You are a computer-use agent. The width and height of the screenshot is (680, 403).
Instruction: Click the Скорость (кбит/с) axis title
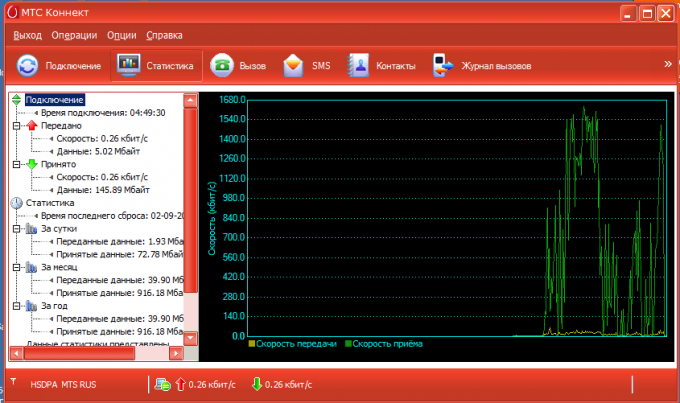click(x=212, y=218)
